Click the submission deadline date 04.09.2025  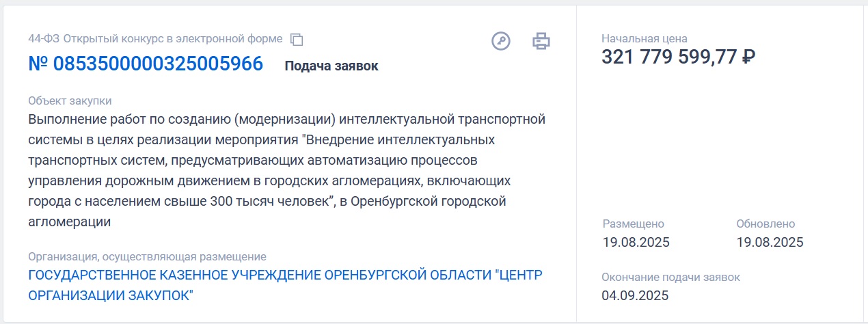(x=635, y=295)
